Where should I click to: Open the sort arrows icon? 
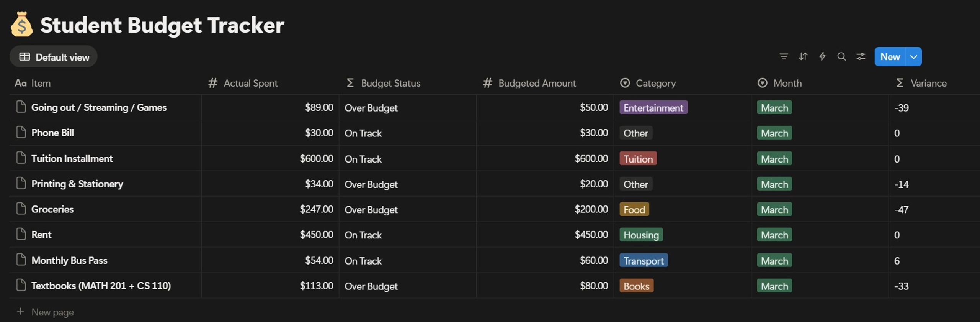[x=803, y=57]
